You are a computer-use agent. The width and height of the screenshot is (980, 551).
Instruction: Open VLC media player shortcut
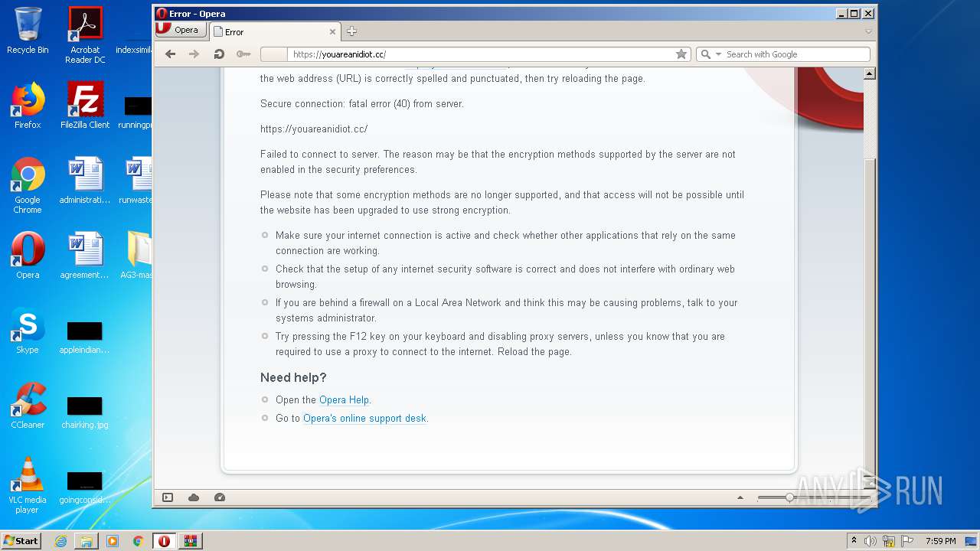(28, 485)
